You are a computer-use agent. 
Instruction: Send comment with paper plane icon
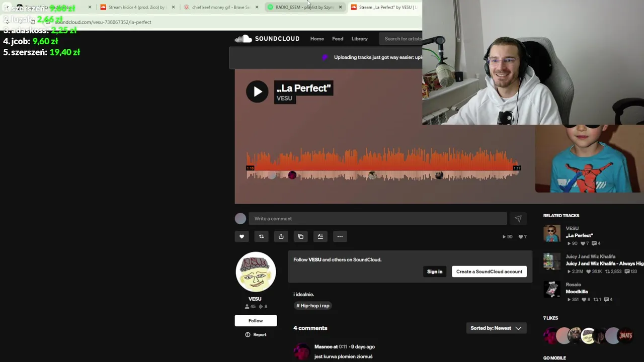pos(518,219)
